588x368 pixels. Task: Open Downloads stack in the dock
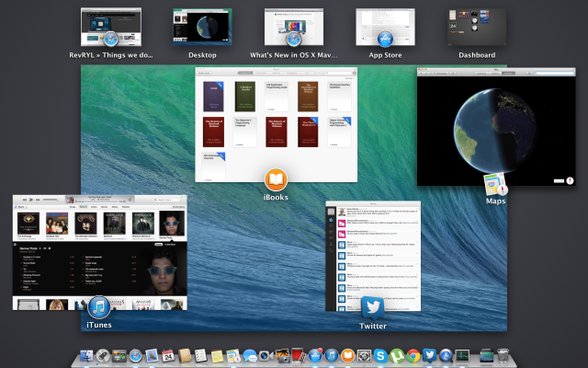coord(486,355)
